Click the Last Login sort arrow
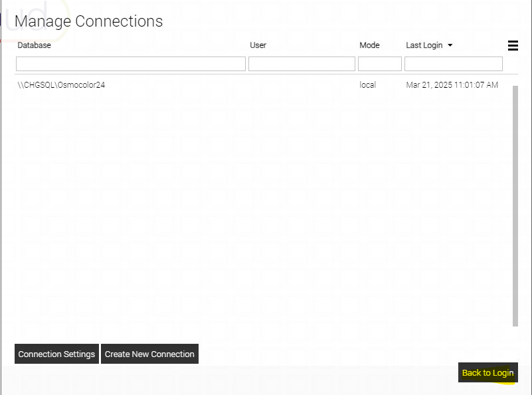The width and height of the screenshot is (532, 395). click(450, 45)
